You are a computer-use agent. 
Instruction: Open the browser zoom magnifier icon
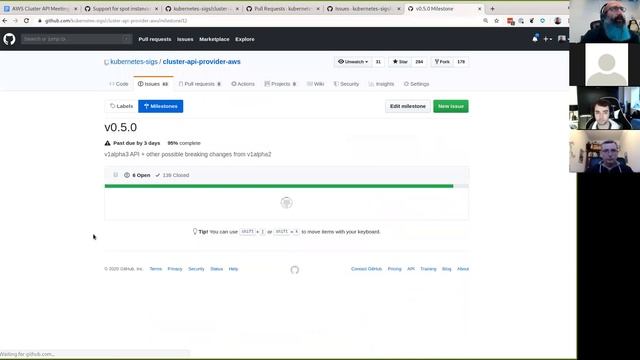pos(485,20)
